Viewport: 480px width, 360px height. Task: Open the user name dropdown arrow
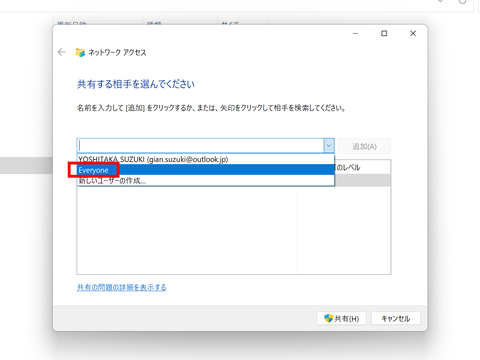point(329,146)
